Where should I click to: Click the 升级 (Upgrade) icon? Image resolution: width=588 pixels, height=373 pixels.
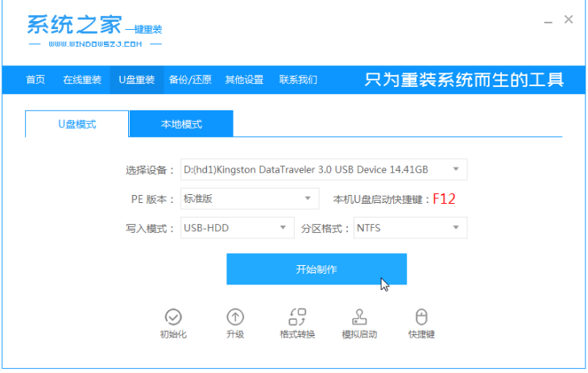(234, 317)
